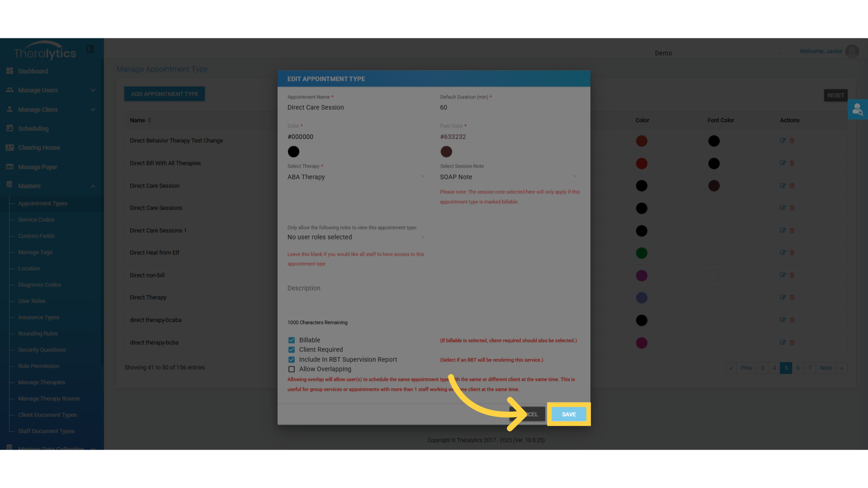Open the Scheduling menu item
Image resolution: width=868 pixels, height=488 pixels.
pos(33,129)
